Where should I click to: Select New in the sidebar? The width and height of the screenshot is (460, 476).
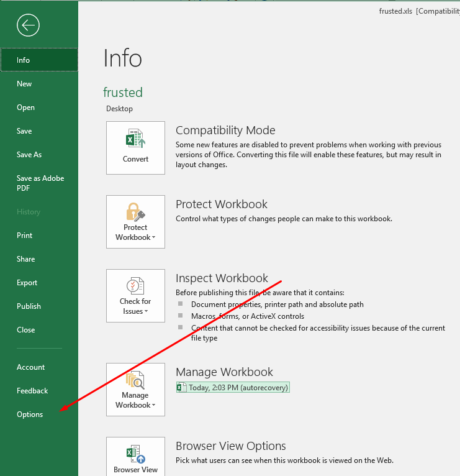39,83
